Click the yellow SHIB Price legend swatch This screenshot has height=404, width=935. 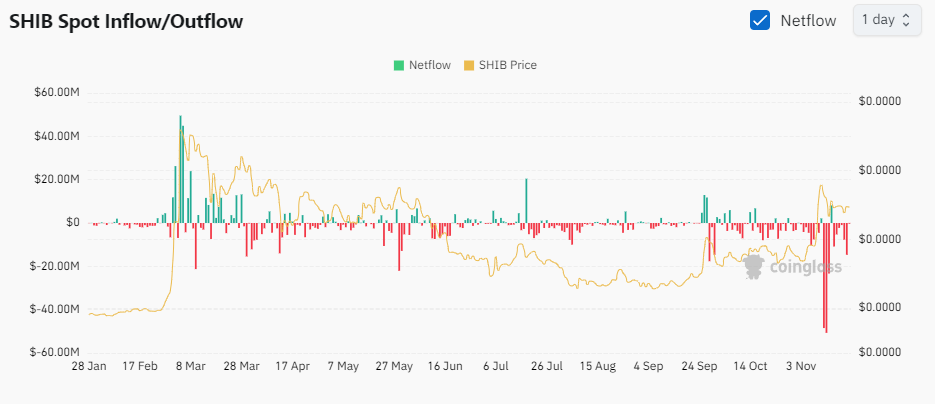click(x=469, y=66)
